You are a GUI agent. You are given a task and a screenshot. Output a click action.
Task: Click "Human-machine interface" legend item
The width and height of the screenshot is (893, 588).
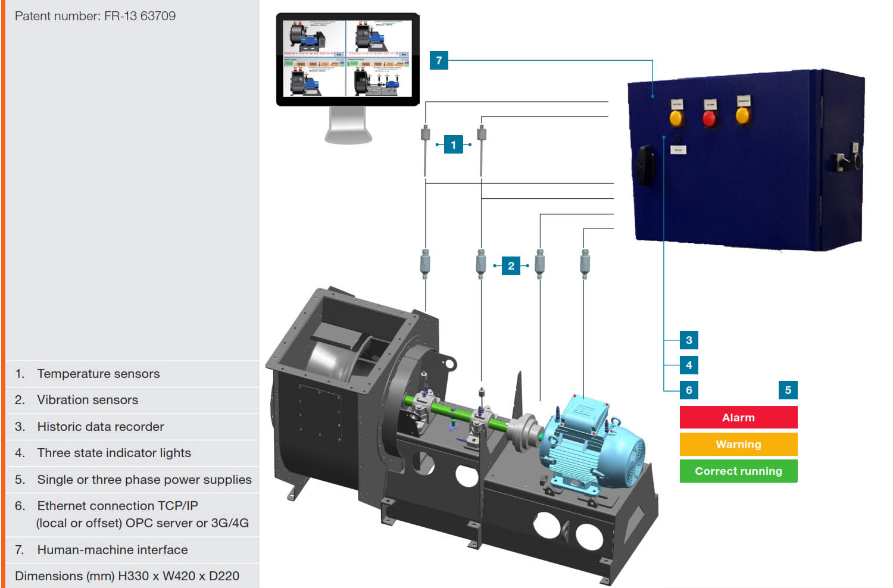[112, 550]
